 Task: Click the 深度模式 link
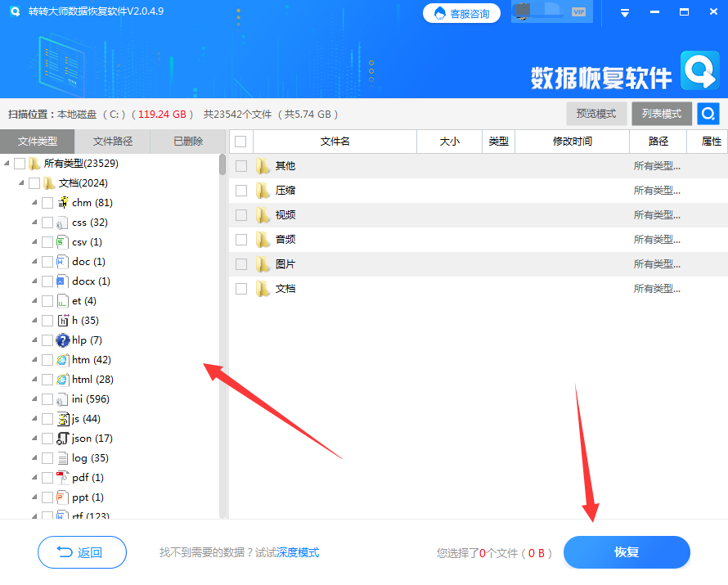click(x=299, y=552)
